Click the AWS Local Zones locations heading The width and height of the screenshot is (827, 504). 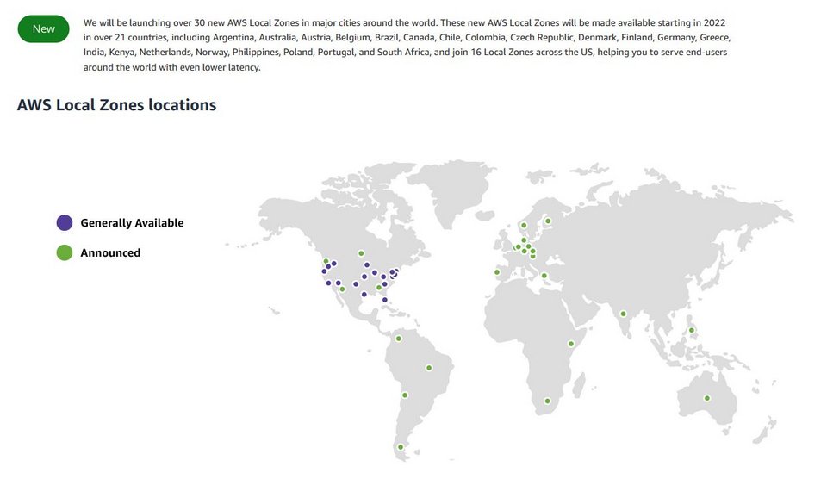pyautogui.click(x=116, y=105)
